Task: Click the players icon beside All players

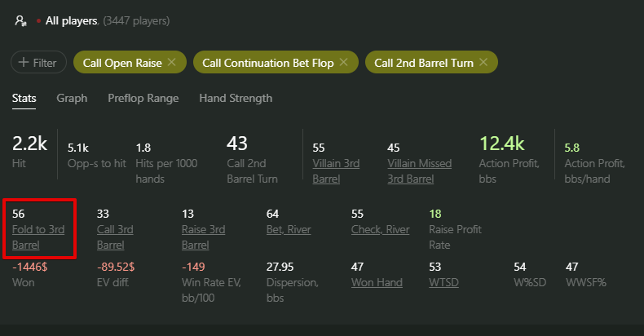Action: [x=21, y=20]
